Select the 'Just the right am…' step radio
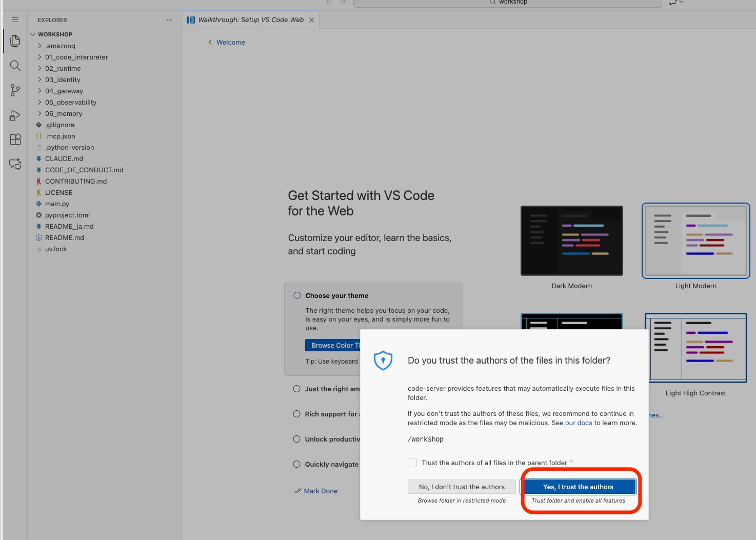 click(x=296, y=389)
